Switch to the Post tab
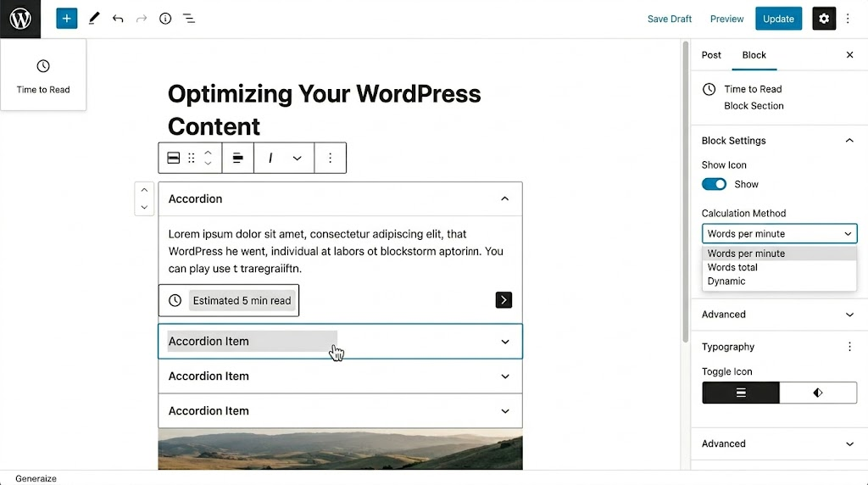Screen dimensions: 868x485 tap(711, 55)
